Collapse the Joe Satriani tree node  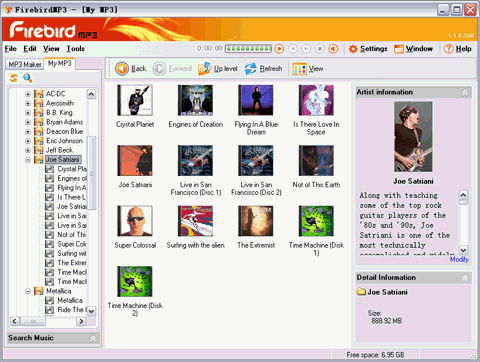pyautogui.click(x=28, y=160)
